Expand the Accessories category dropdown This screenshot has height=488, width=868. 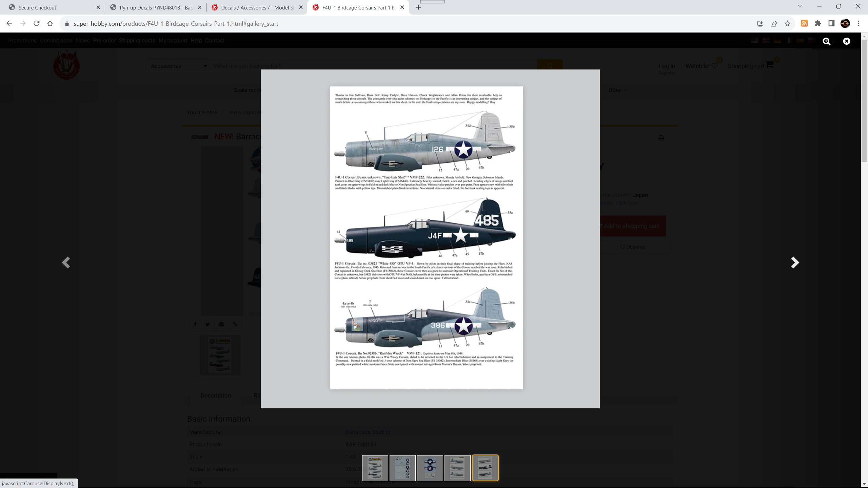pyautogui.click(x=179, y=66)
